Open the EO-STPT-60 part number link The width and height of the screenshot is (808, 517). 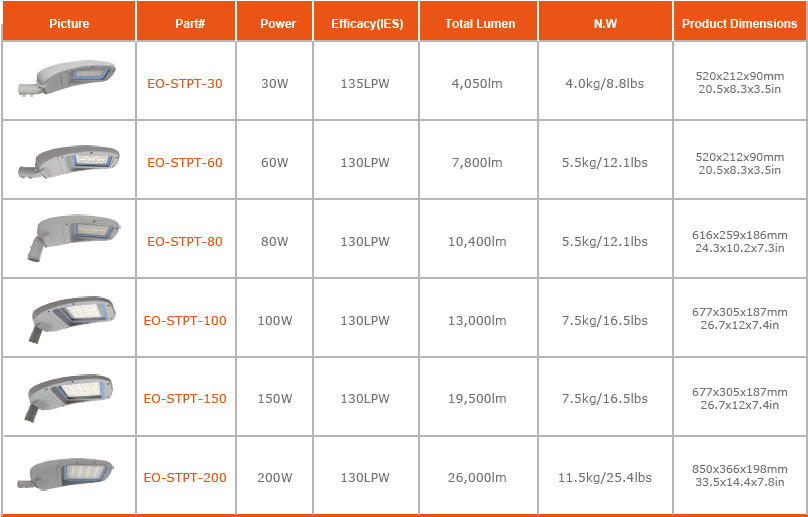(x=185, y=162)
